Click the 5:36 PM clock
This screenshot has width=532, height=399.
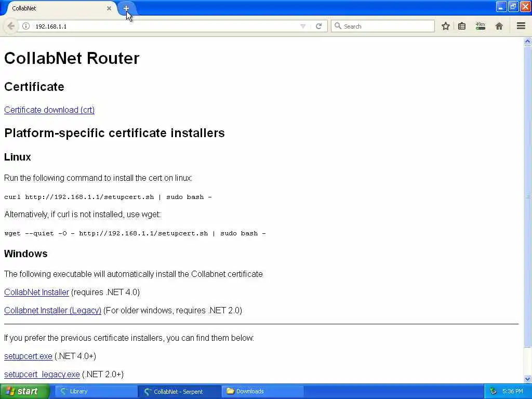[x=513, y=392]
